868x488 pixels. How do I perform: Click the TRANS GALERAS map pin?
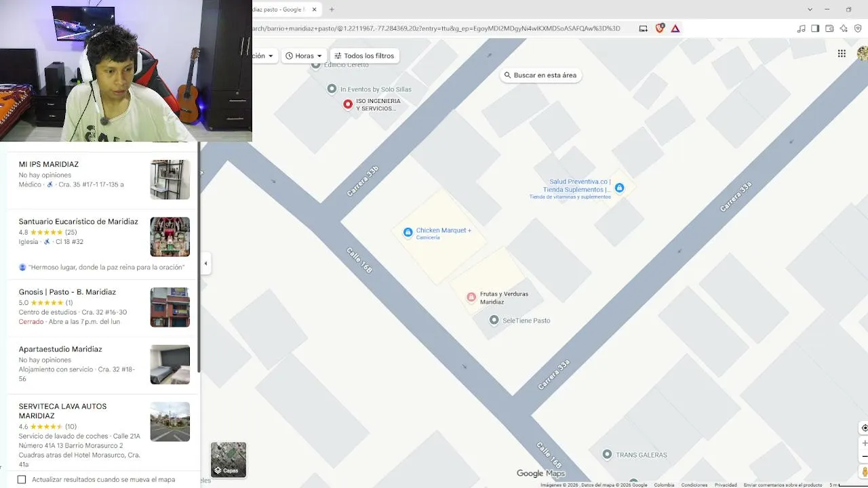[607, 454]
